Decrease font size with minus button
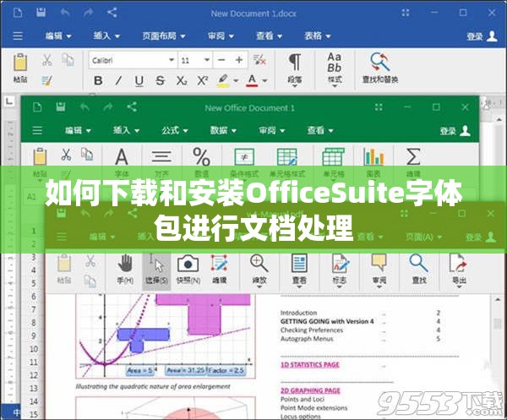Viewport: 507px width, 420px height. (x=221, y=60)
